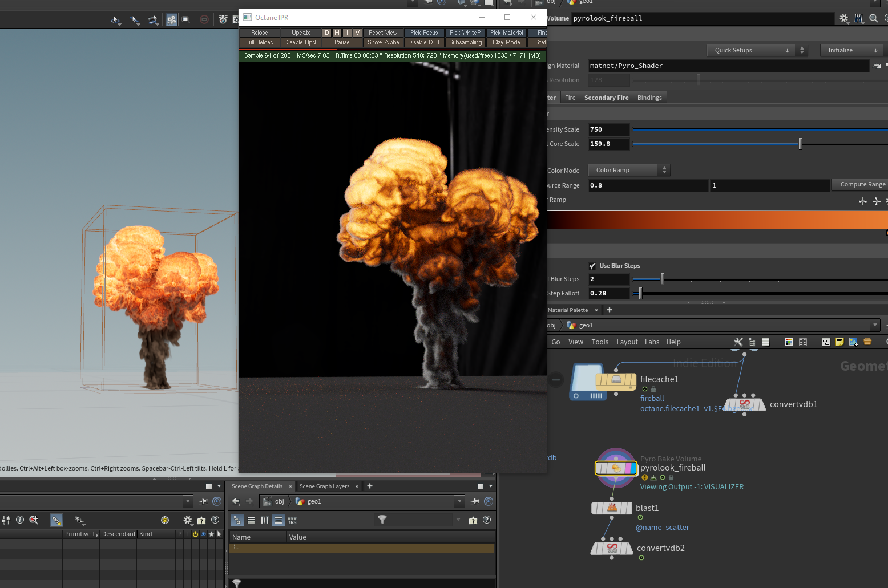
Task: Click the Core Scale slider handle
Action: pyautogui.click(x=800, y=144)
